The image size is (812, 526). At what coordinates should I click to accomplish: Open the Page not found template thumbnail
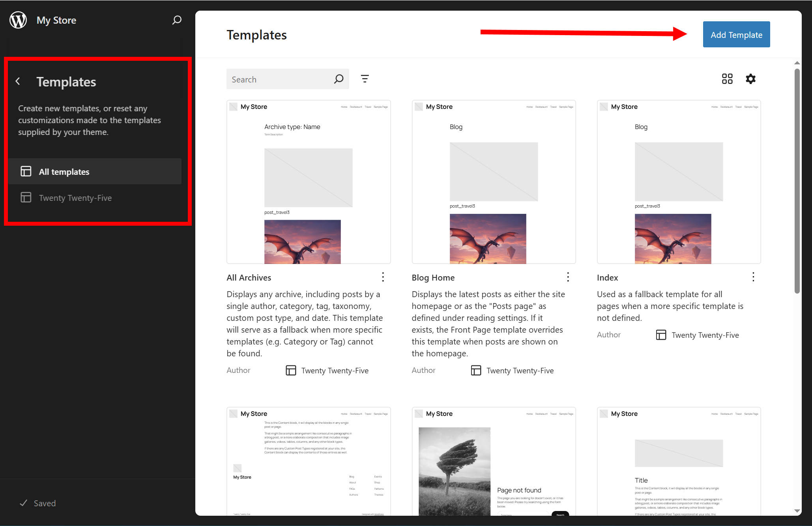493,462
